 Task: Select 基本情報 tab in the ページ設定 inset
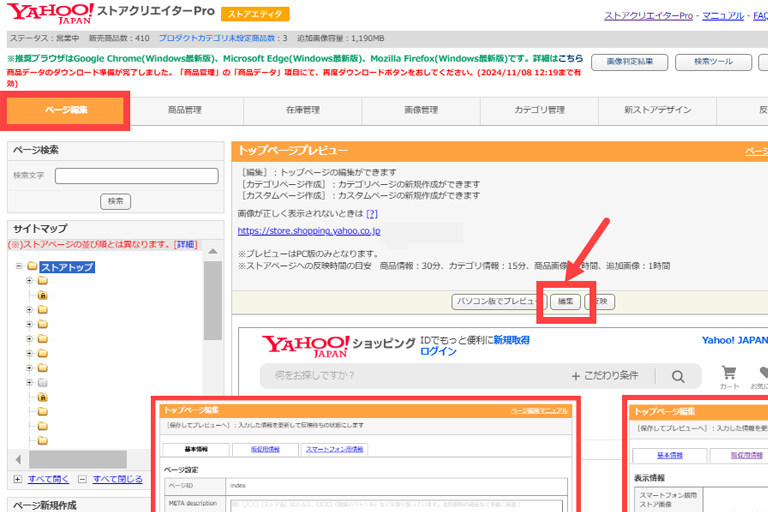196,449
